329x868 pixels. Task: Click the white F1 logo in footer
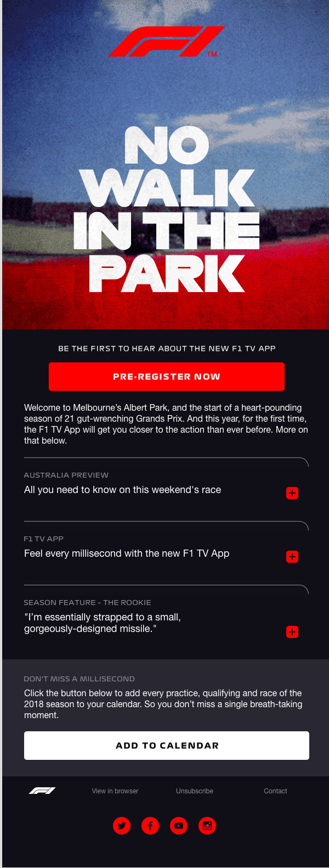[x=42, y=791]
